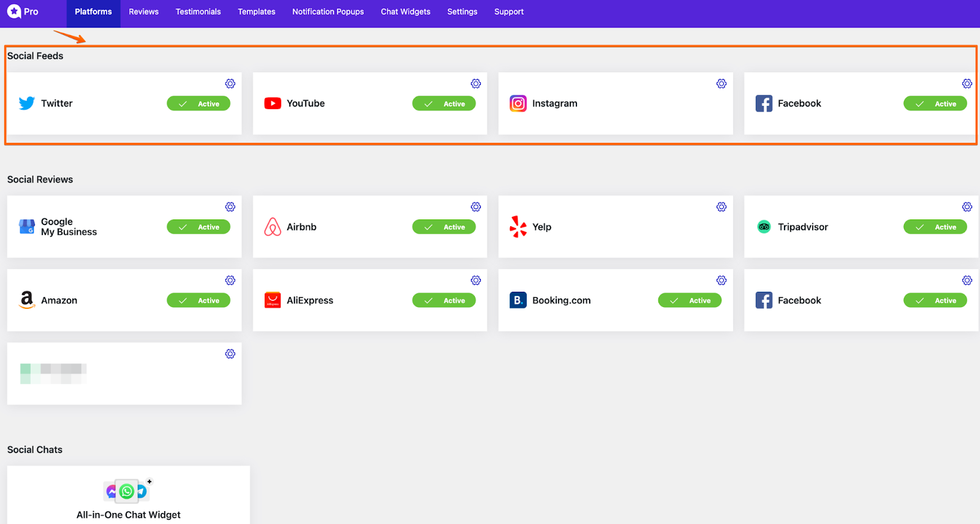Open Booking.com card settings gear
Image resolution: width=980 pixels, height=524 pixels.
point(722,280)
